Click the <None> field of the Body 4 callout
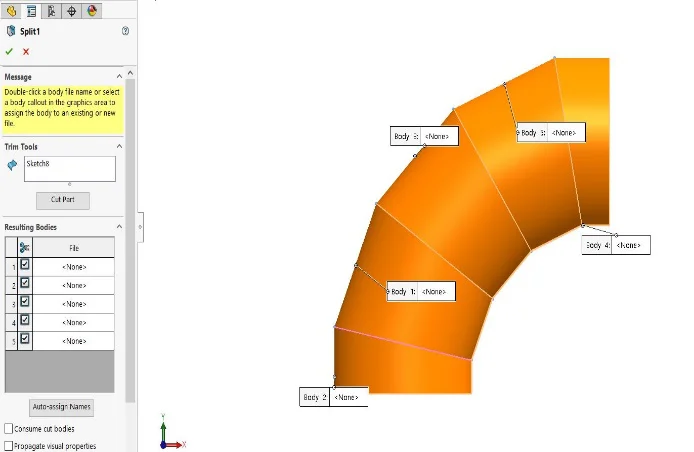 631,245
